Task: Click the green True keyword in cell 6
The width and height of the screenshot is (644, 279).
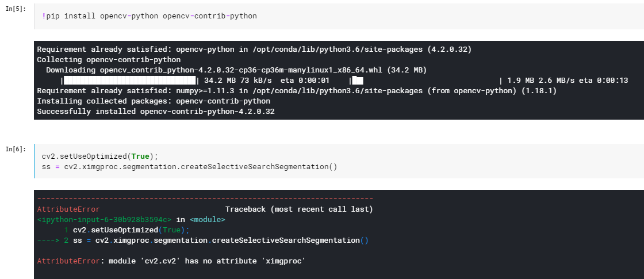Action: point(140,156)
